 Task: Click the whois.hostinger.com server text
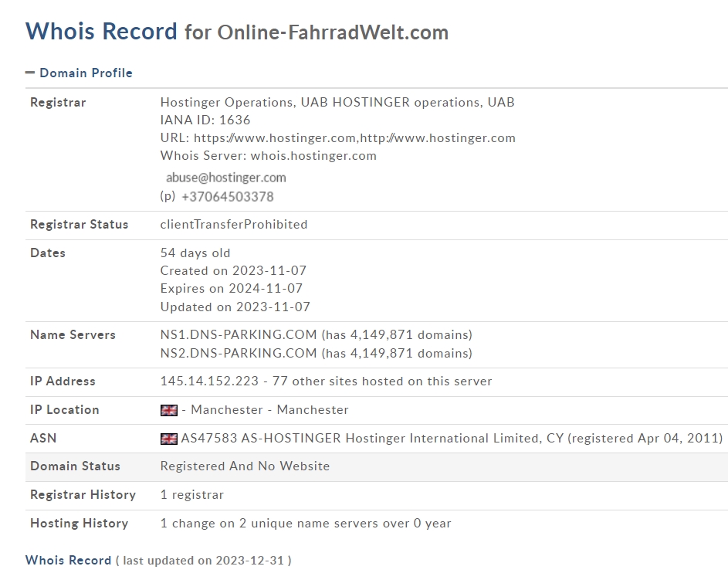click(313, 155)
